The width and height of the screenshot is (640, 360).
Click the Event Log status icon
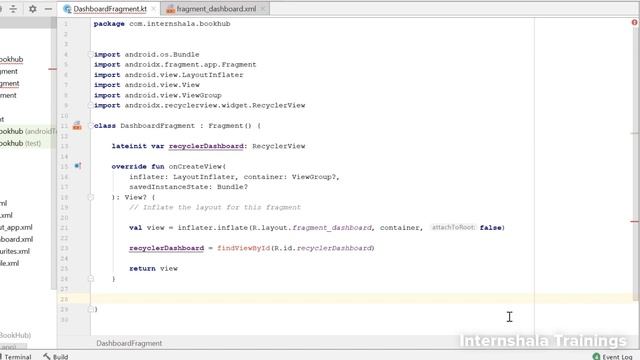point(596,356)
